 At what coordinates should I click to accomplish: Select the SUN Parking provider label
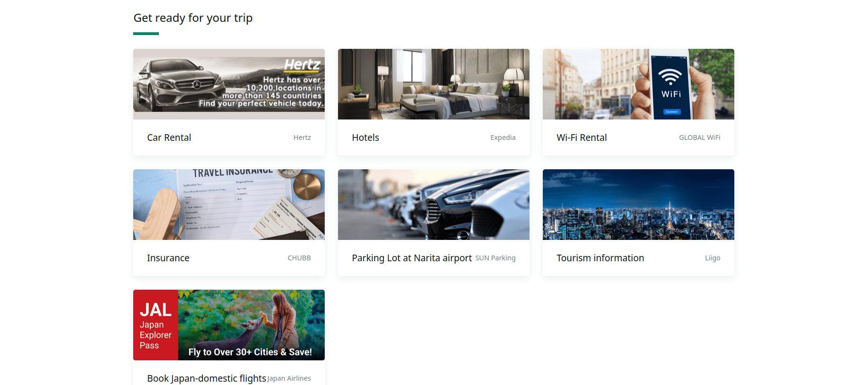click(495, 258)
